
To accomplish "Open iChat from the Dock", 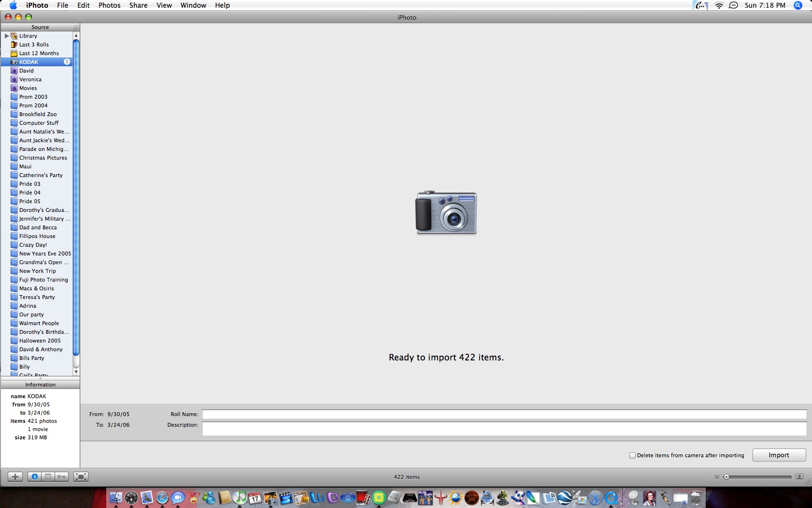I will click(x=178, y=497).
